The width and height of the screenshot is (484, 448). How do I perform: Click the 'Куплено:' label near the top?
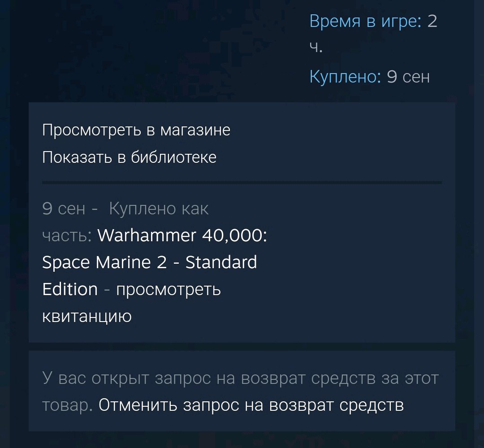coord(345,76)
